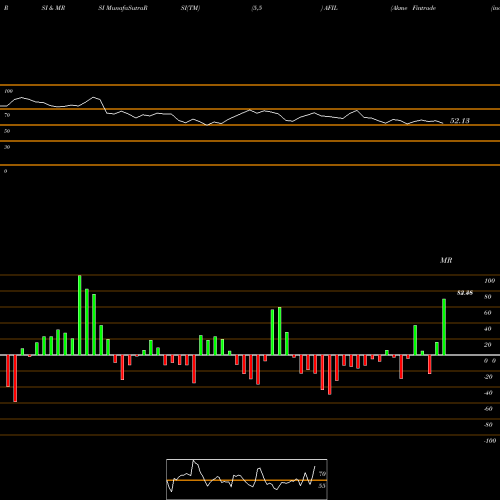Click the -20 label on MR right axis
The image size is (500, 500).
pos(488,377)
